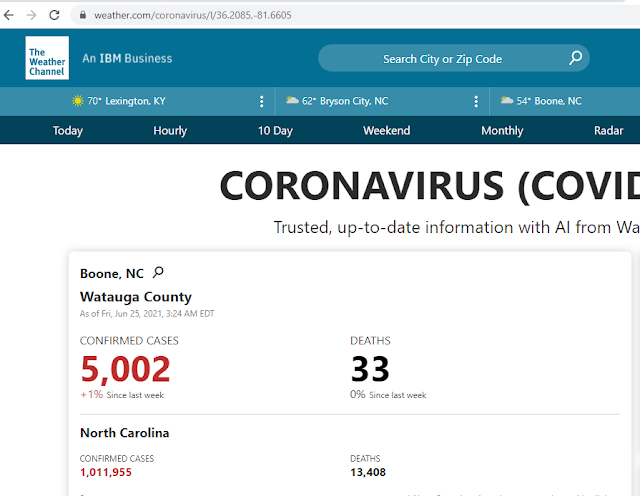Click the Watauga County heading
640x496 pixels.
(136, 297)
